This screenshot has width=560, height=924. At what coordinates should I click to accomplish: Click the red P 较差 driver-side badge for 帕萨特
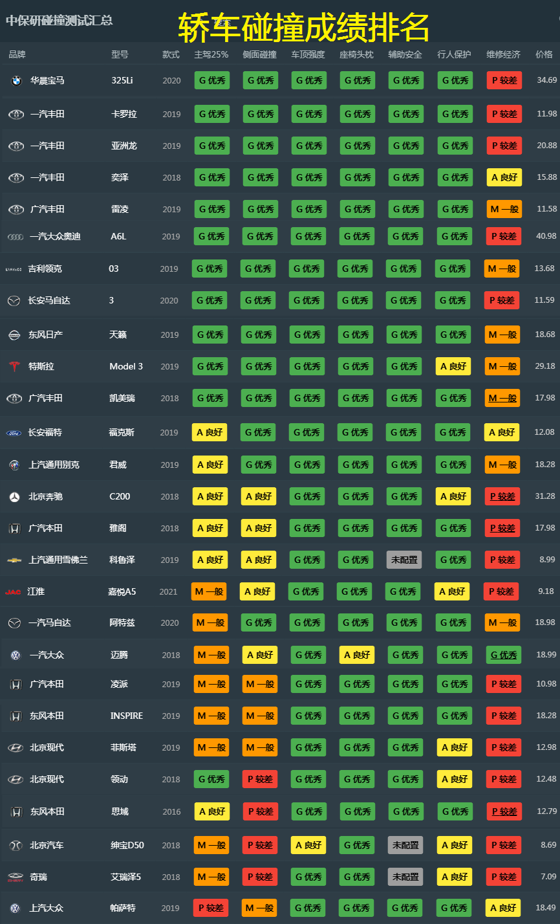coord(210,908)
